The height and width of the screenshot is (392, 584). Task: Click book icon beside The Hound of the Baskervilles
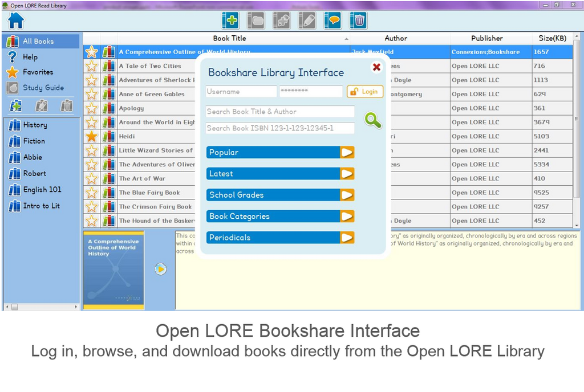109,221
